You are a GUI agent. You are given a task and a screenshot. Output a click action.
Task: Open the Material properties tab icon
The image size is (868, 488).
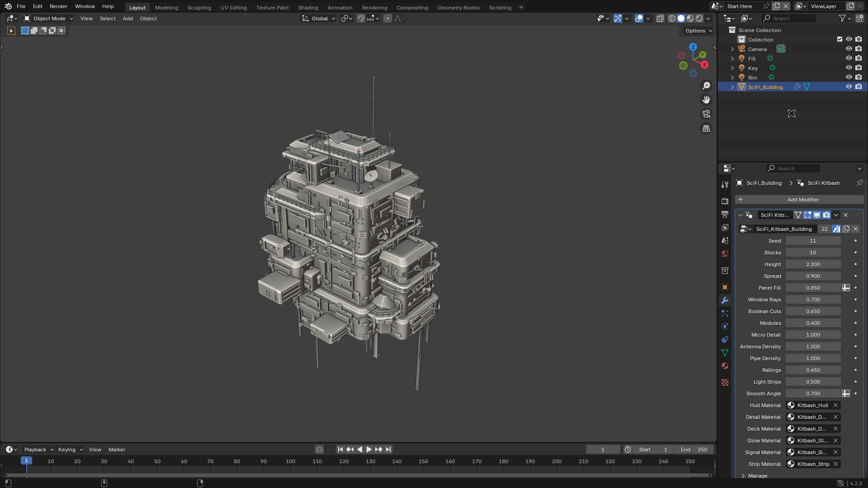pos(725,366)
